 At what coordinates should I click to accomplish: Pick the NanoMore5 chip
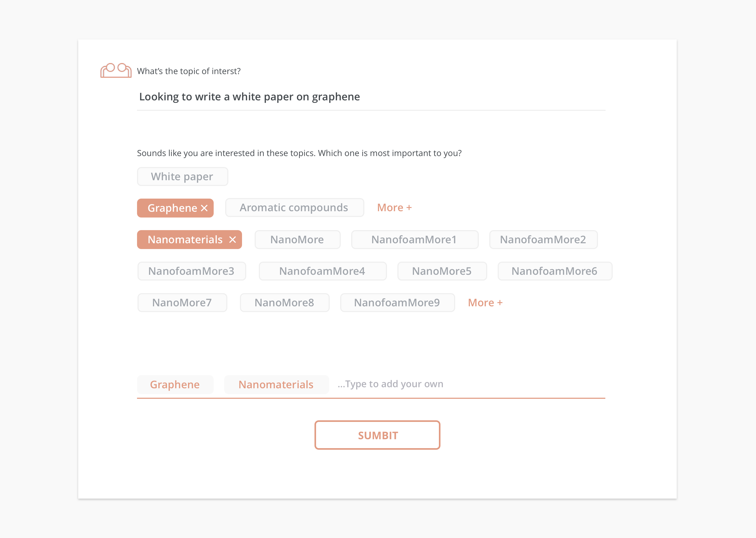(x=442, y=271)
